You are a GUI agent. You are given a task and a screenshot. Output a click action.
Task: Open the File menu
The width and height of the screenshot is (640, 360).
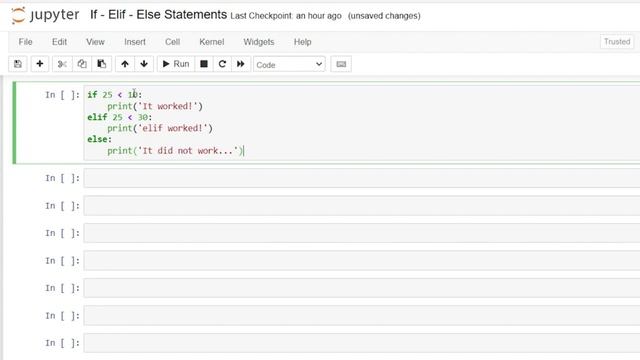point(25,42)
